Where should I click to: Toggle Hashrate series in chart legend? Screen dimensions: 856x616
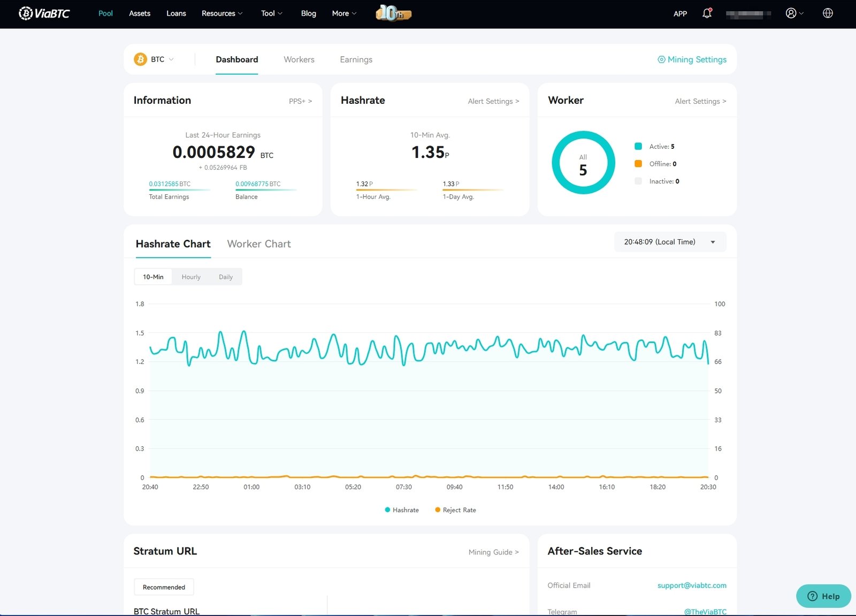(402, 510)
